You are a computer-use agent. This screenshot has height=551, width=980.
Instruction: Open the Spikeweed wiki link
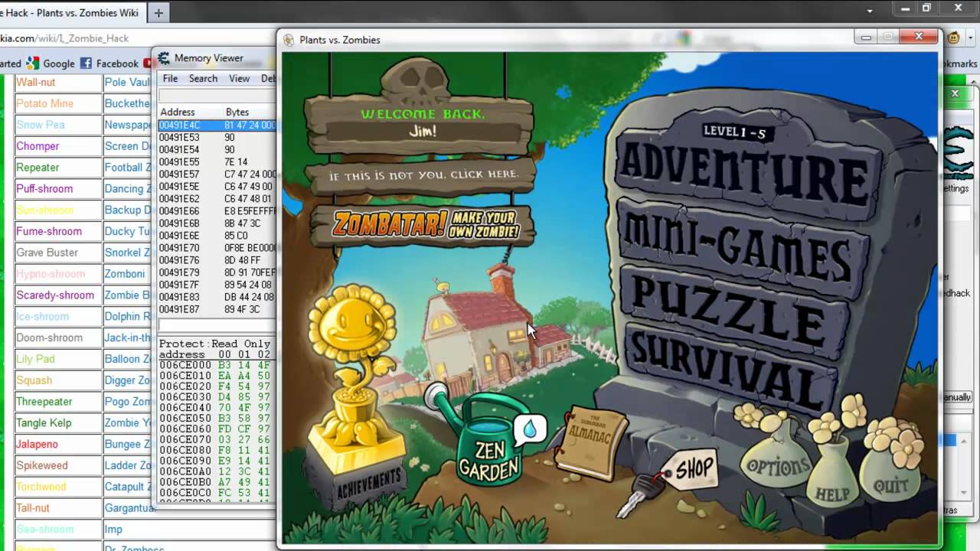(42, 465)
